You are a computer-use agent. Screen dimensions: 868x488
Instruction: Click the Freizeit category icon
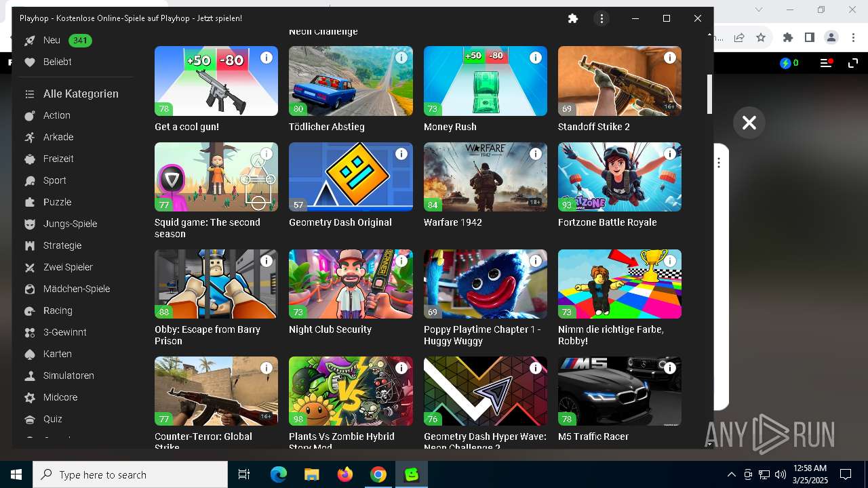30,159
